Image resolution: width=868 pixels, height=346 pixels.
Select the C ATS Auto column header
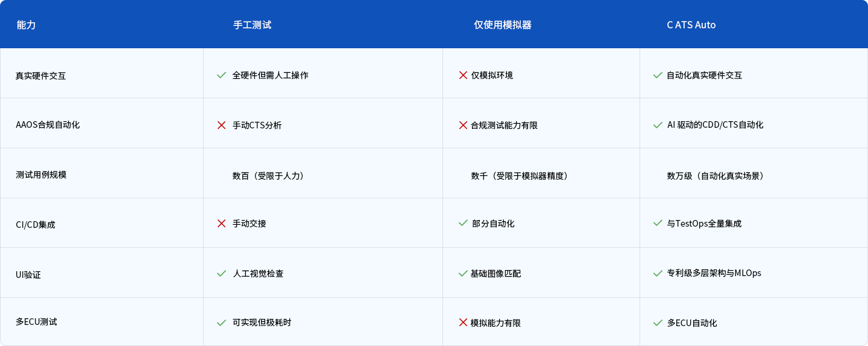click(691, 25)
